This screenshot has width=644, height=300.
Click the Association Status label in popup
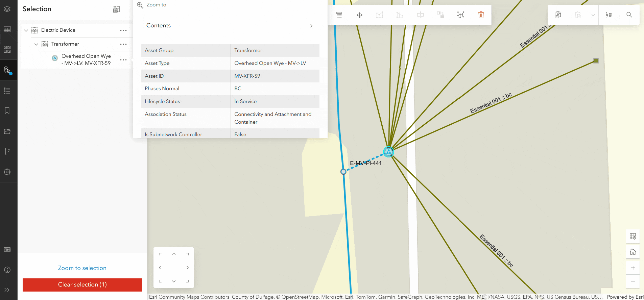point(166,114)
